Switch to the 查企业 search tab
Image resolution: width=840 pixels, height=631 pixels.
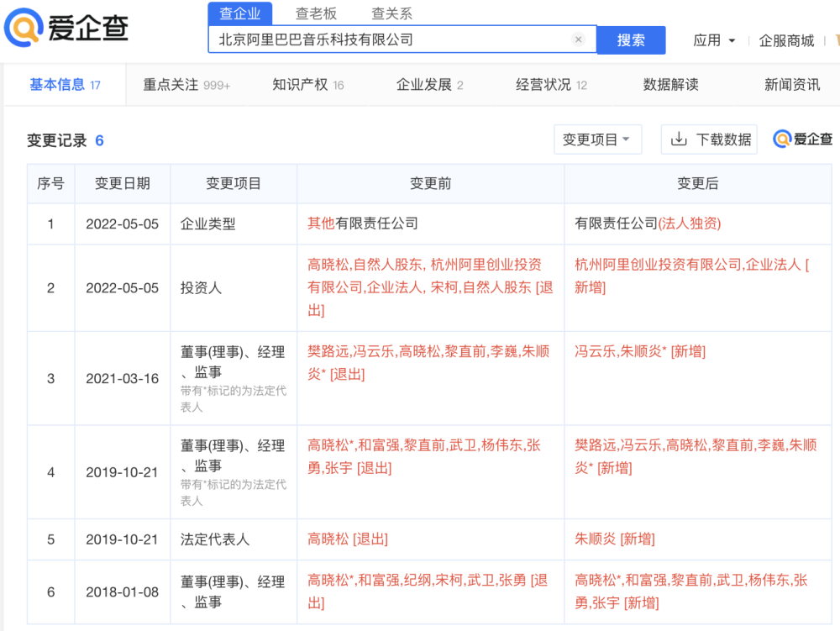240,13
